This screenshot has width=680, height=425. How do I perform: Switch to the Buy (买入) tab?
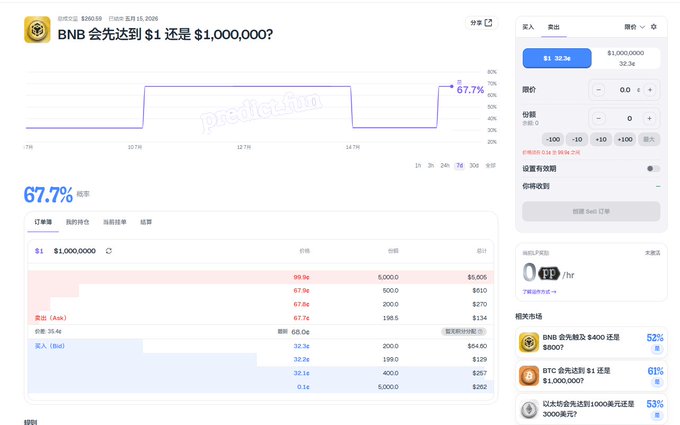pos(528,27)
